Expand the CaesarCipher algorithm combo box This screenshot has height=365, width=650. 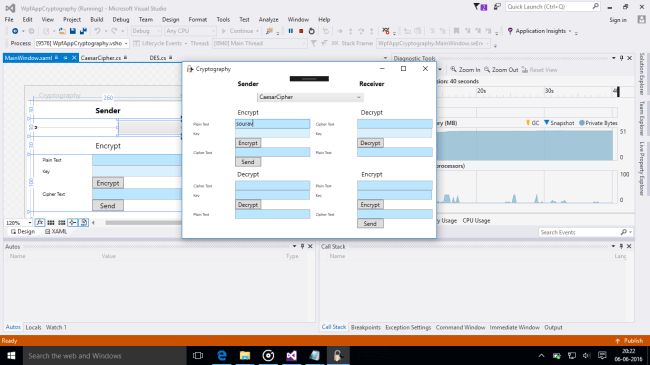click(310, 97)
